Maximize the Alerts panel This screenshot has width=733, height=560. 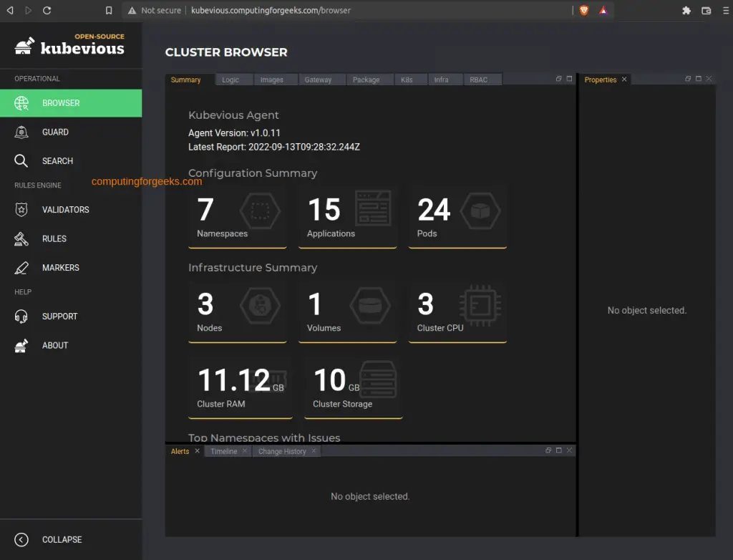(x=558, y=450)
